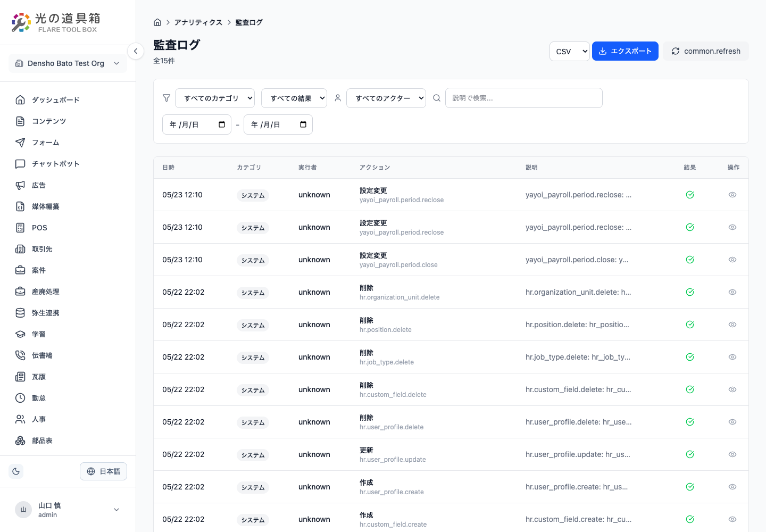Open the CSV format dropdown

coord(570,51)
